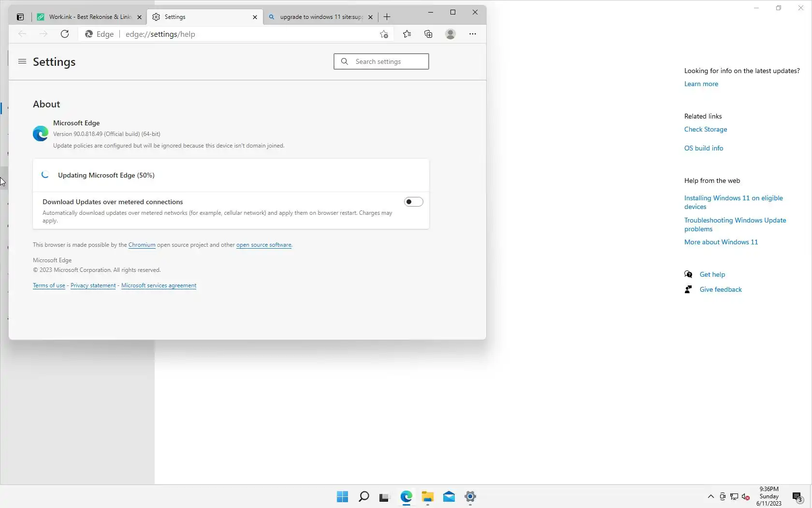Close the Work.ink tab
The image size is (812, 508).
139,17
